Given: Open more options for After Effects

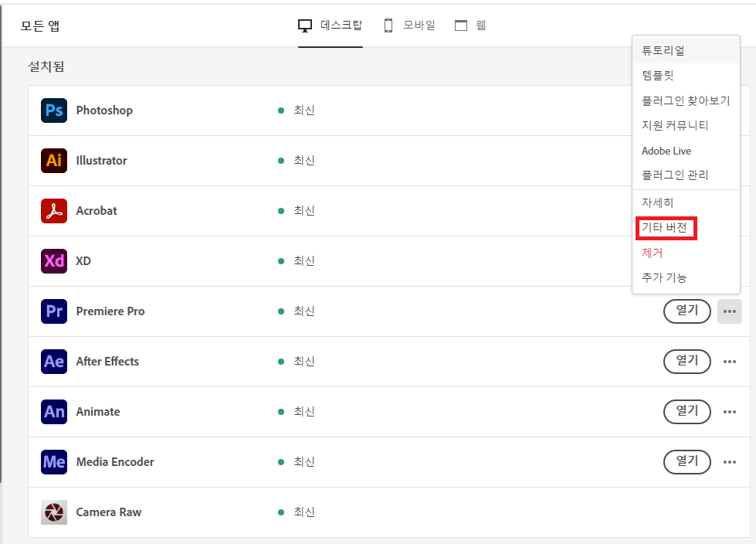Looking at the screenshot, I should [730, 362].
